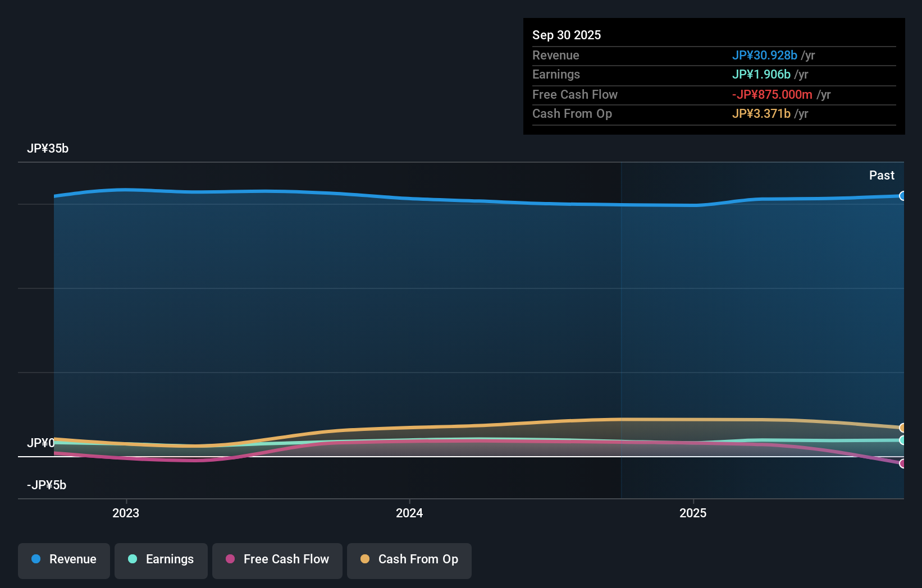Click the 2024 axis label
Viewport: 922px width, 588px height.
[409, 513]
